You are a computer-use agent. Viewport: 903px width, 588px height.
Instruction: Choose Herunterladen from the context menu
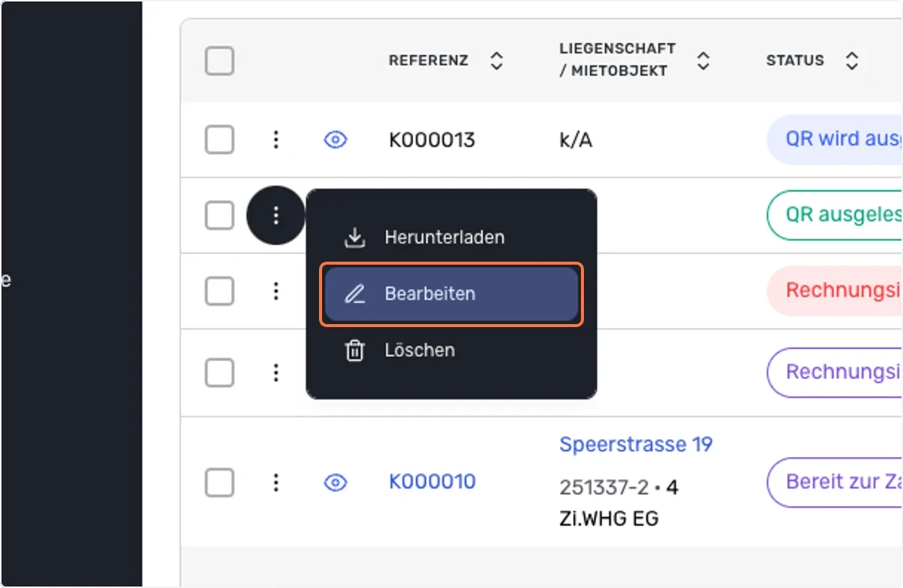451,238
